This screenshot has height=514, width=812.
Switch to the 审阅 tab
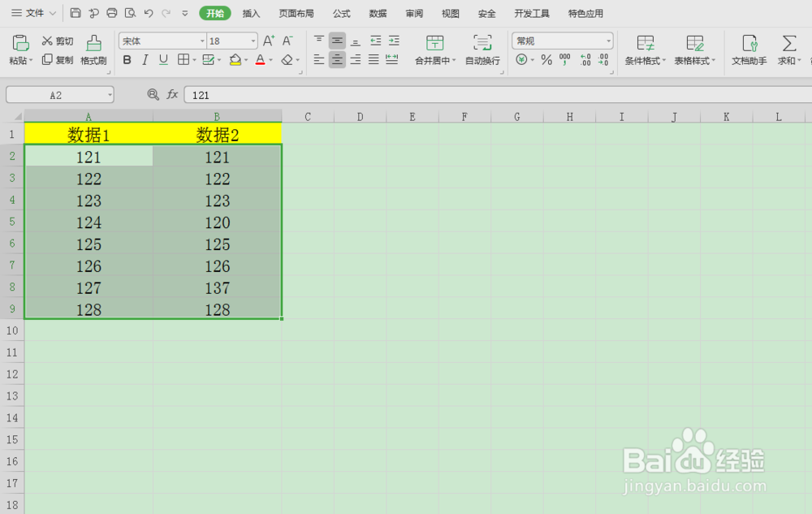tap(414, 14)
